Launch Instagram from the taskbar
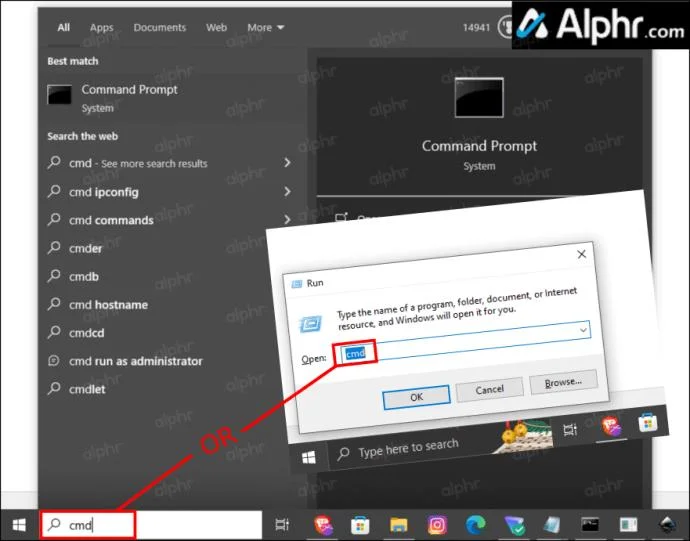 coord(437,525)
